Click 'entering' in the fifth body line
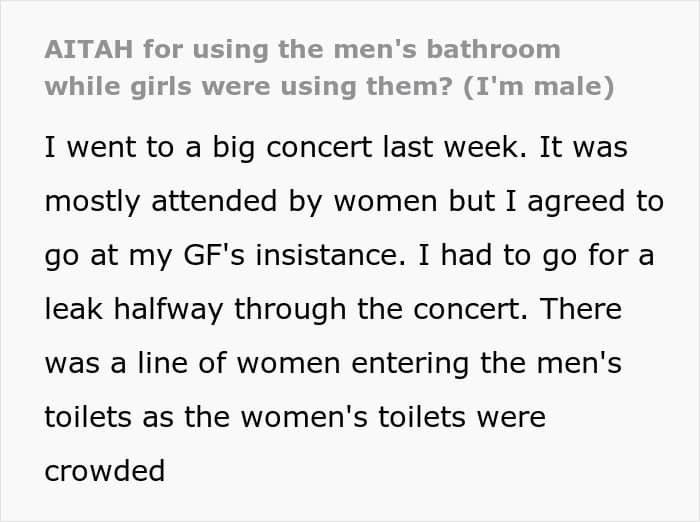The image size is (700, 522). coord(410,364)
